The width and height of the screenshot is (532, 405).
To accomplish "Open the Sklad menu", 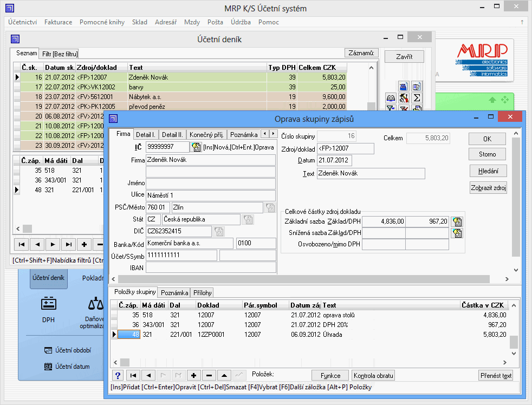I will [139, 22].
